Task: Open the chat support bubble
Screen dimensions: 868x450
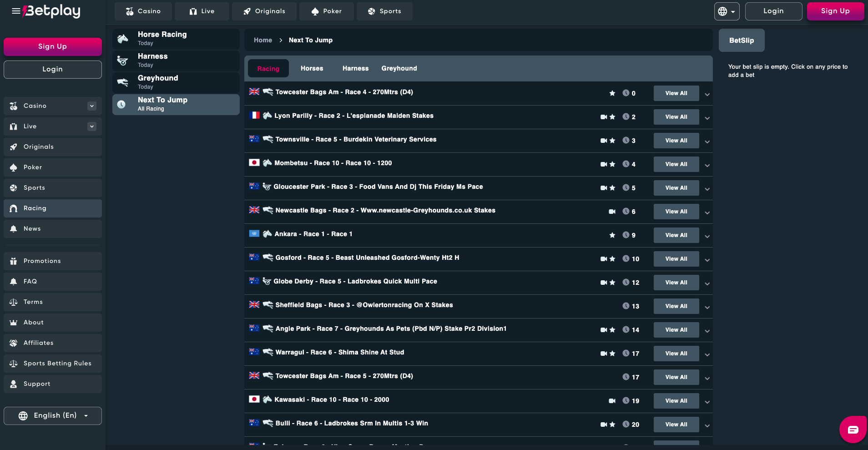Action: 853,430
